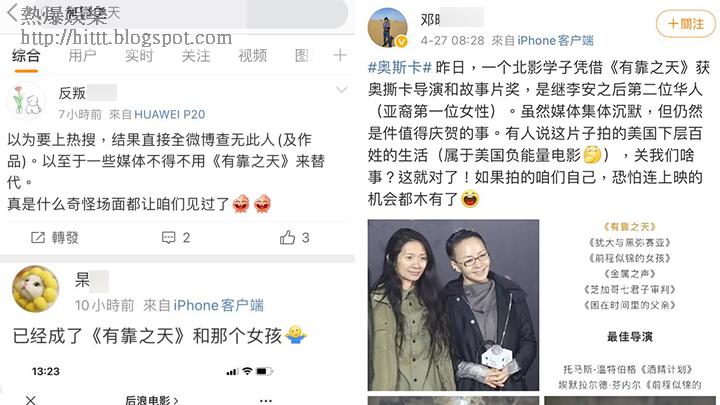Open nominee list image with 最佳导演

click(630, 305)
